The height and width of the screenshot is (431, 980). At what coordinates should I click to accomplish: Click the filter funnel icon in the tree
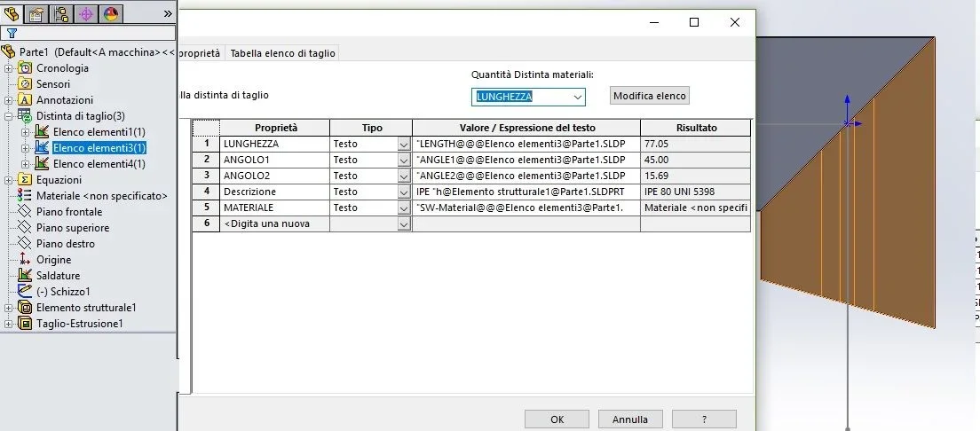pos(12,34)
